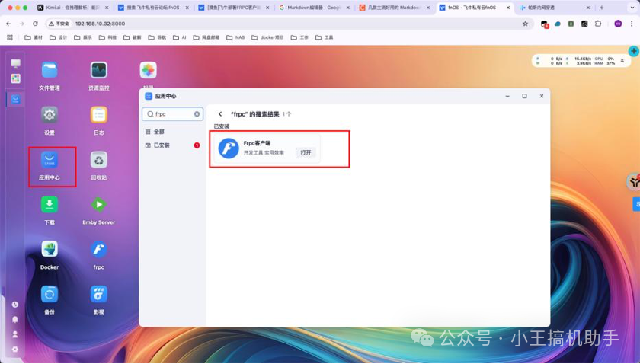Open the 回收站 recycle bin
This screenshot has height=364, width=640.
pos(98,160)
